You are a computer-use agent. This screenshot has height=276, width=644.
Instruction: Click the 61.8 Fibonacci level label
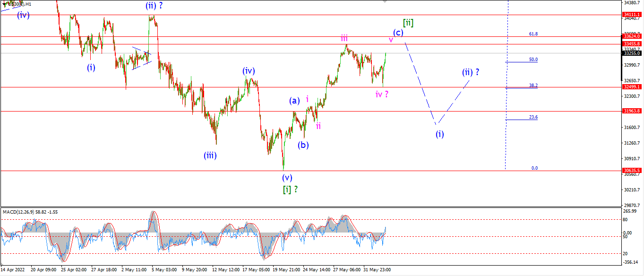(x=533, y=34)
